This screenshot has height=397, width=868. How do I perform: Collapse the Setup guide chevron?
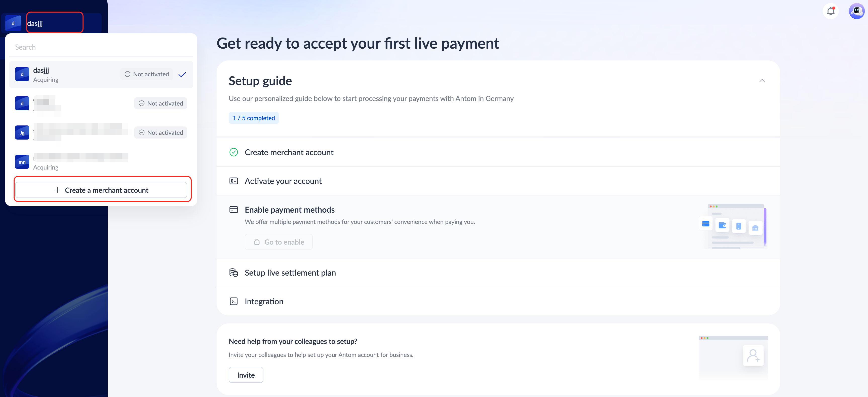(x=762, y=81)
